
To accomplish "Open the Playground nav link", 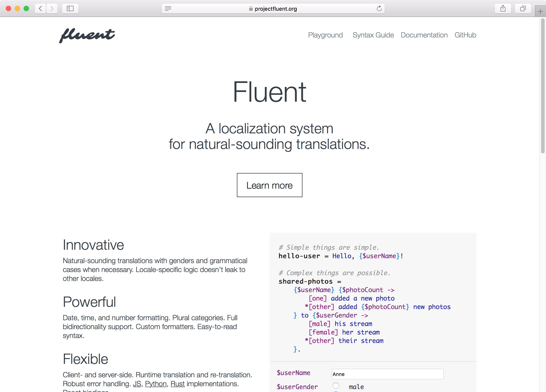I will [325, 35].
